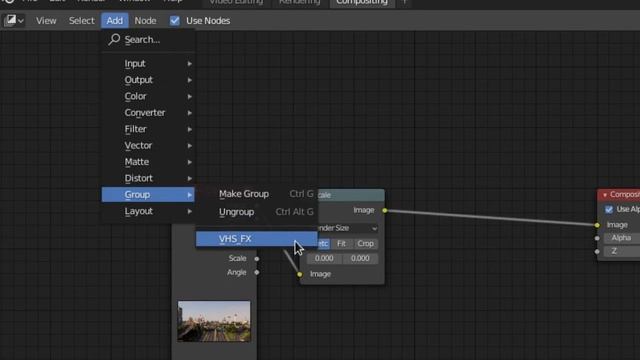Click the Angle output socket dot
The image size is (640, 360).
tap(257, 273)
